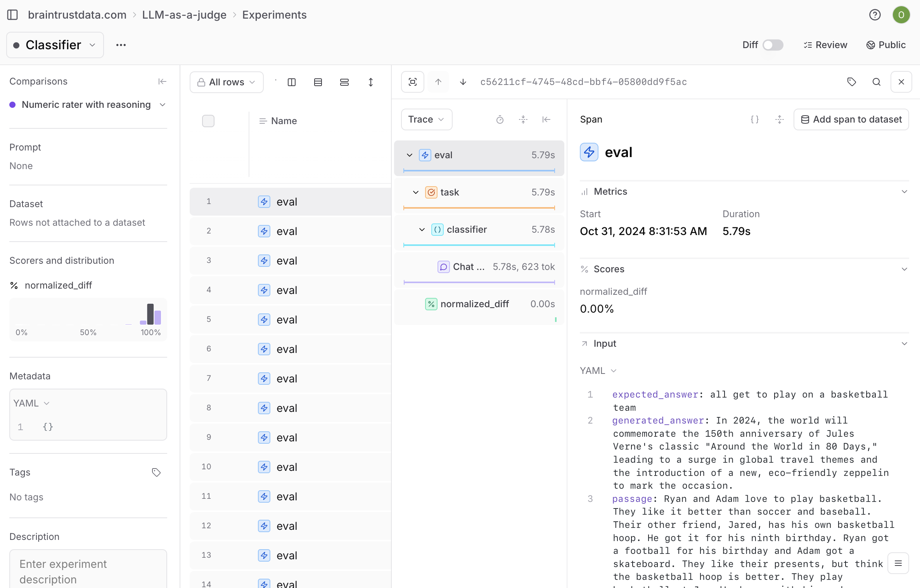Collapse the classifier span in trace tree
The height and width of the screenshot is (588, 920).
(x=422, y=230)
